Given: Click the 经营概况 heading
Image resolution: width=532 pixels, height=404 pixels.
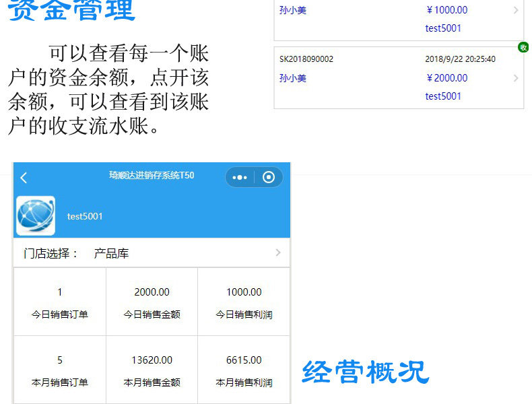Looking at the screenshot, I should coord(366,372).
